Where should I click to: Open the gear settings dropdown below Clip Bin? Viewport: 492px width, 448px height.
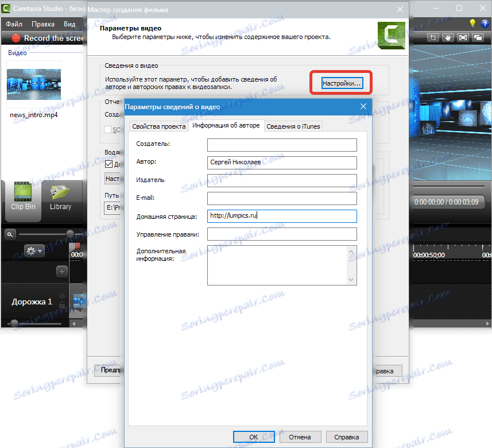(x=34, y=250)
